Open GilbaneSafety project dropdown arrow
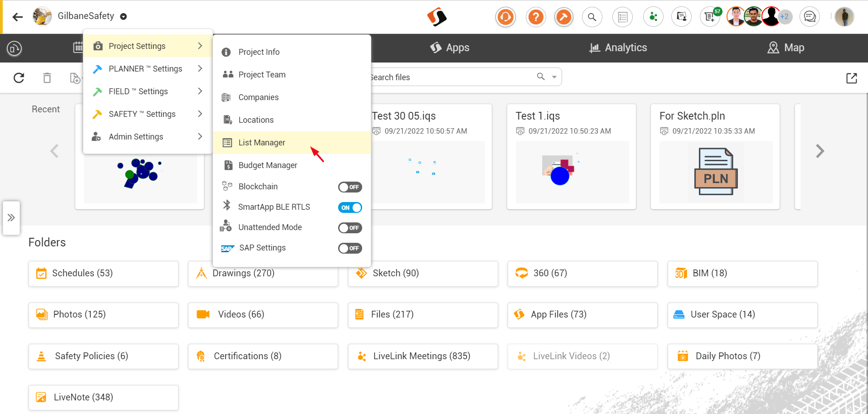Screen dimensions: 868x414 pyautogui.click(x=123, y=17)
